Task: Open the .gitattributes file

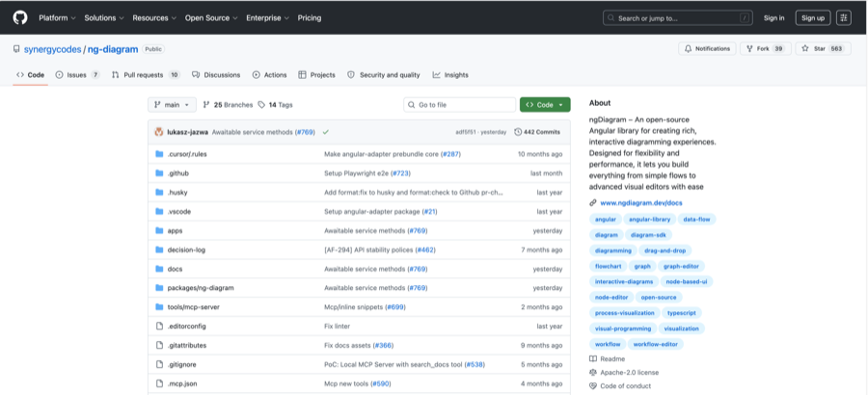Action: pos(186,346)
